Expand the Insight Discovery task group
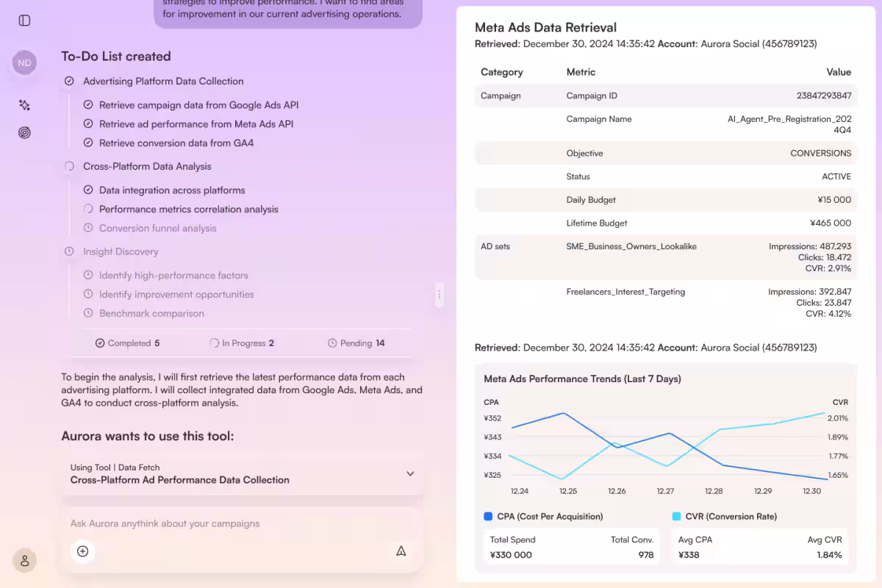Screen dimensions: 882x588 point(121,252)
